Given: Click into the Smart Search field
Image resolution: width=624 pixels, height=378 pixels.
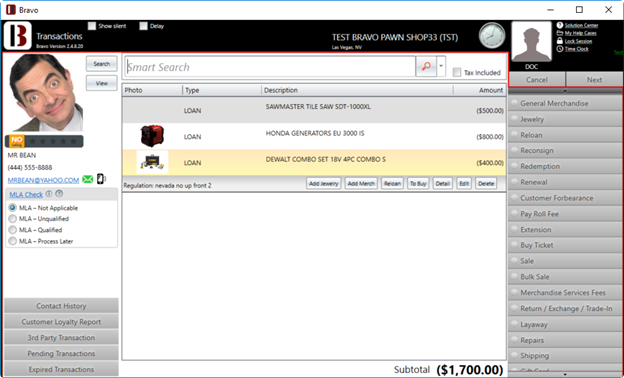Looking at the screenshot, I should (x=270, y=66).
